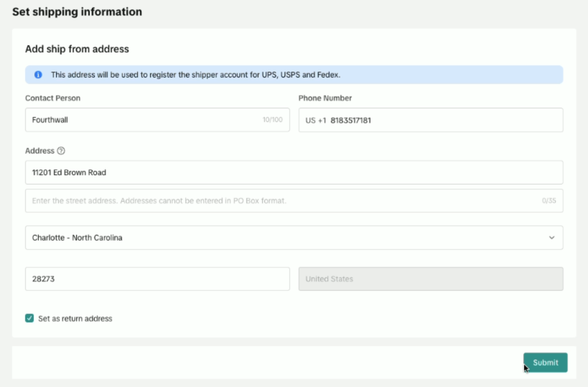This screenshot has height=387, width=588.
Task: Click the 'Set as return address' label text
Action: click(x=75, y=319)
